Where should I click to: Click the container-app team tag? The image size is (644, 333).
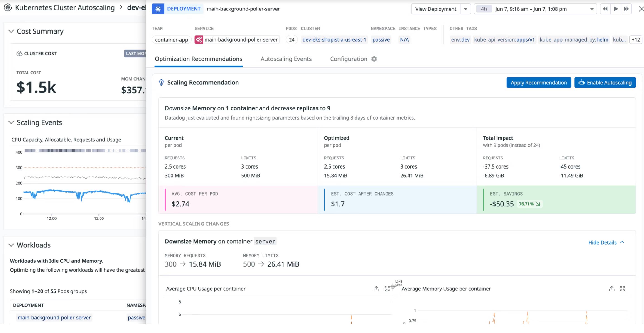coord(172,39)
